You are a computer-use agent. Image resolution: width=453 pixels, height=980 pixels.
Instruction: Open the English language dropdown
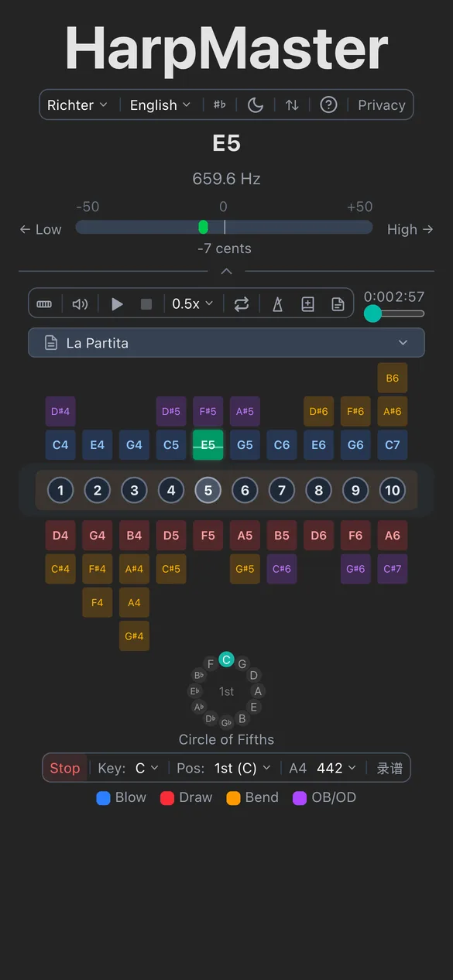pos(160,105)
